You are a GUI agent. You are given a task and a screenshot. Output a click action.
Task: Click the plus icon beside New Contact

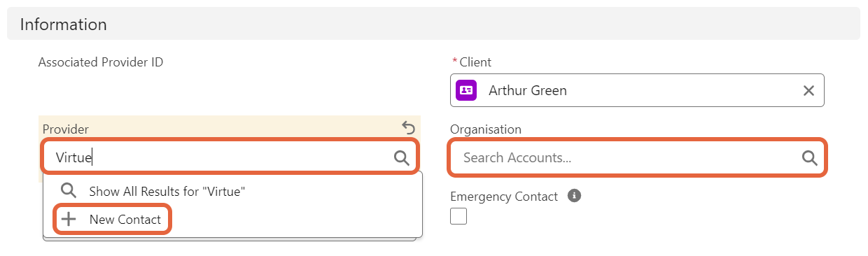click(69, 220)
